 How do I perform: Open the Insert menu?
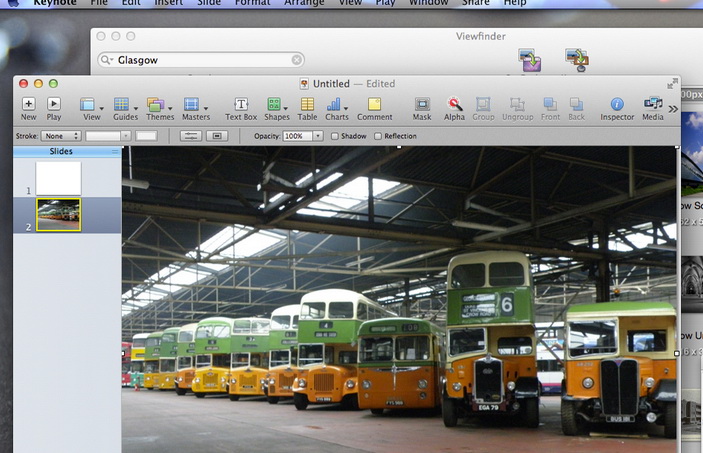[x=169, y=3]
